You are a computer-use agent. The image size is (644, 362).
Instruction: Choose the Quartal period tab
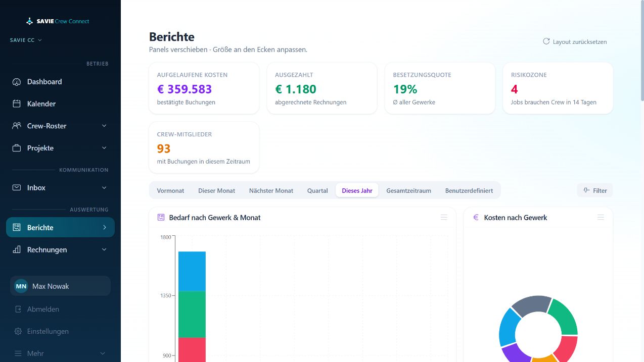[317, 190]
